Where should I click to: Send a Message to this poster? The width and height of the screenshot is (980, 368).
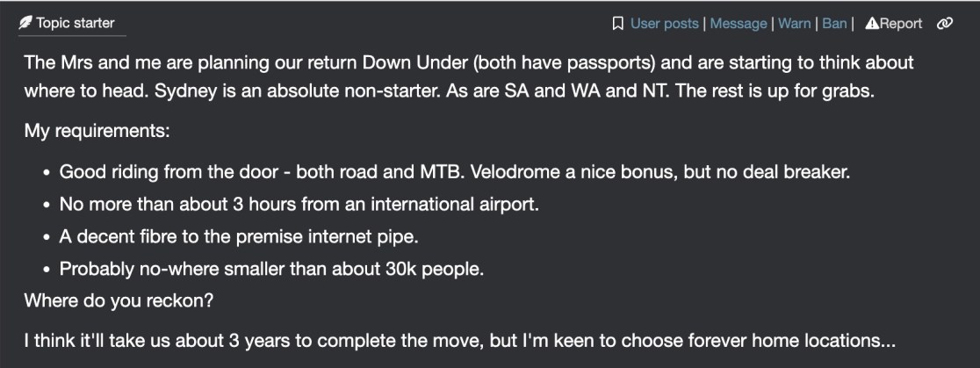pos(739,24)
